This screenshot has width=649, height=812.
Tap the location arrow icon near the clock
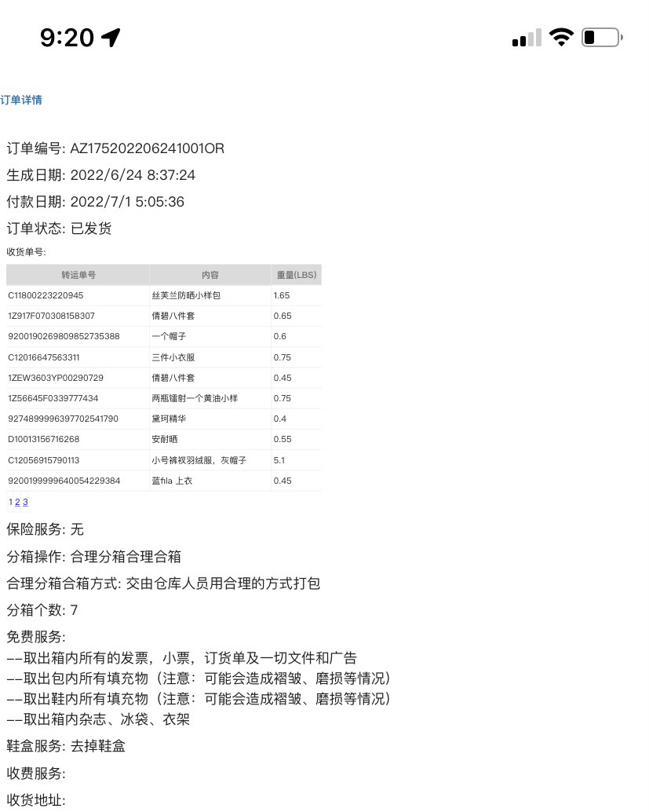(111, 36)
